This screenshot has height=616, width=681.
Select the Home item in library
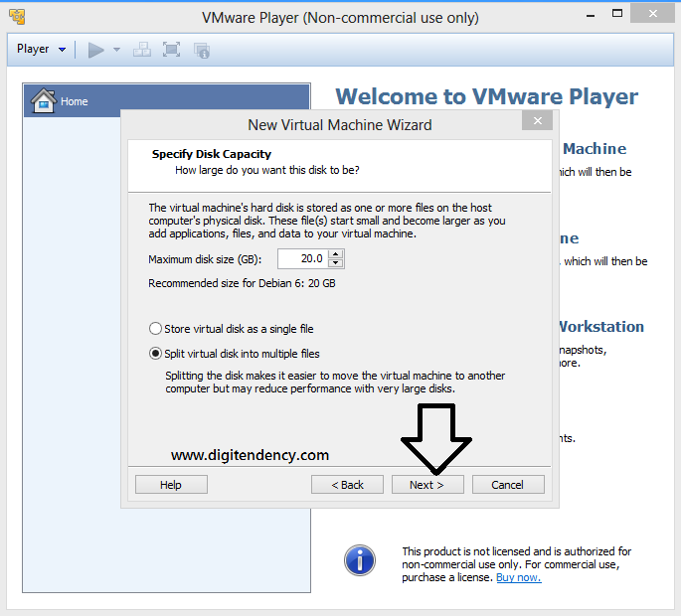coord(167,101)
